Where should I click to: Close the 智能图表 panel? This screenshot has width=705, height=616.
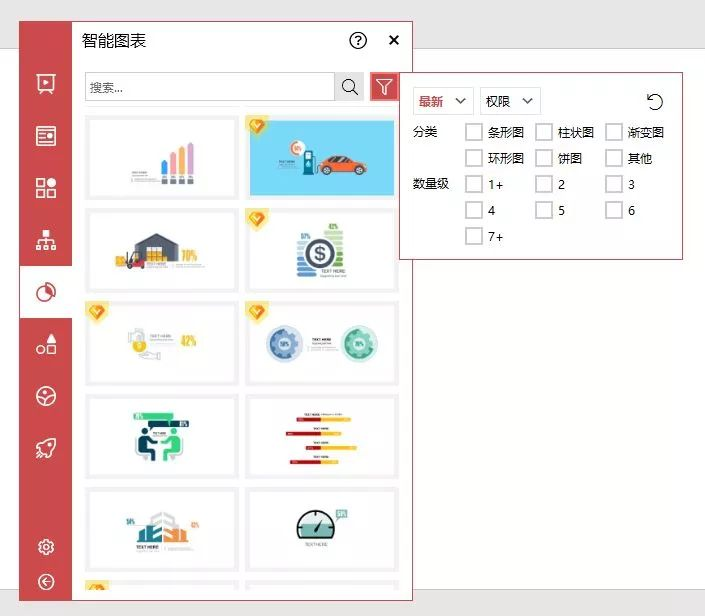394,40
